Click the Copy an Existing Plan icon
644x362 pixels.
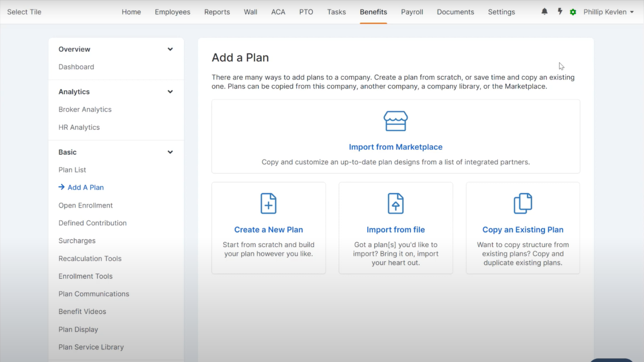(523, 203)
